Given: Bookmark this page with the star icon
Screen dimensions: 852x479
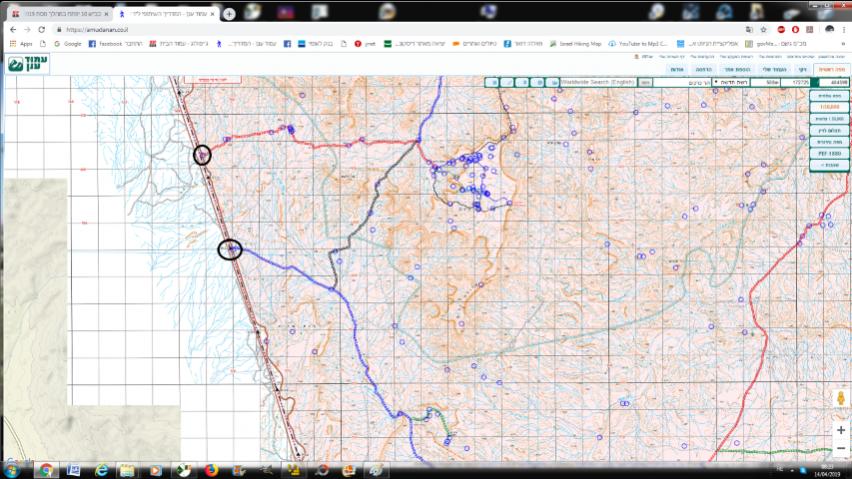Looking at the screenshot, I should (762, 29).
